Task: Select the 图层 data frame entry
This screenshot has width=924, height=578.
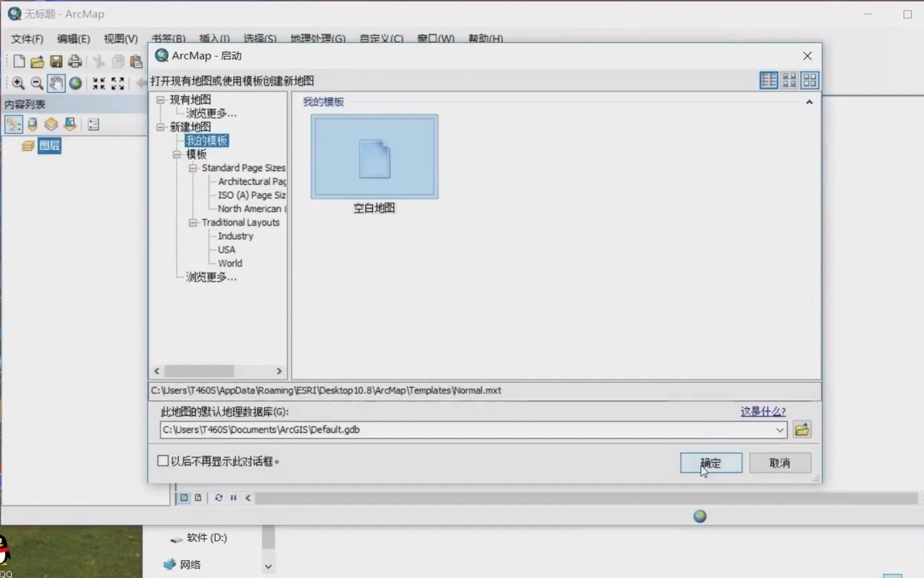Action: (50, 146)
